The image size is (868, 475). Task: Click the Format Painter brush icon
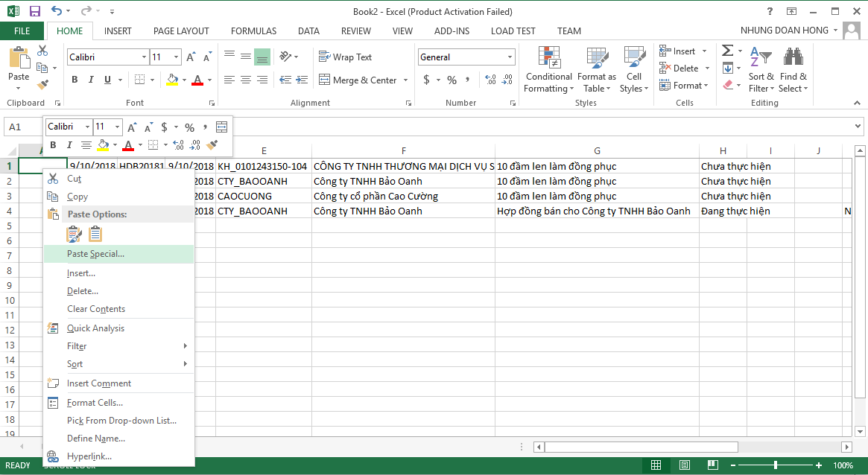click(x=42, y=85)
